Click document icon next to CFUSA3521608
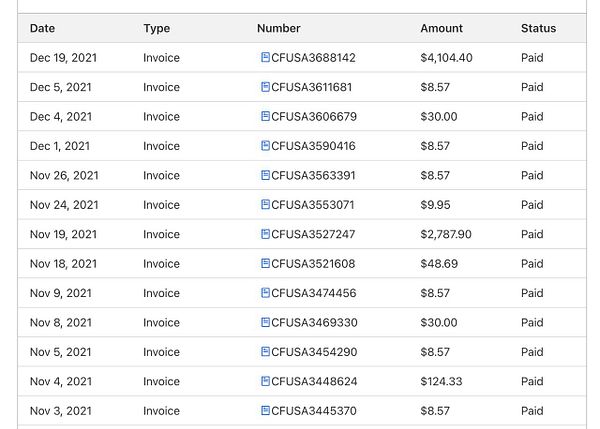Screen dimensions: 600x429 [265, 263]
